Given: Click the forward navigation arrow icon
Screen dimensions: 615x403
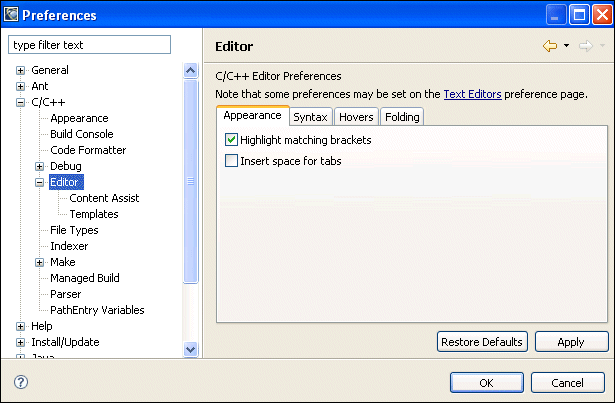Looking at the screenshot, I should click(585, 46).
